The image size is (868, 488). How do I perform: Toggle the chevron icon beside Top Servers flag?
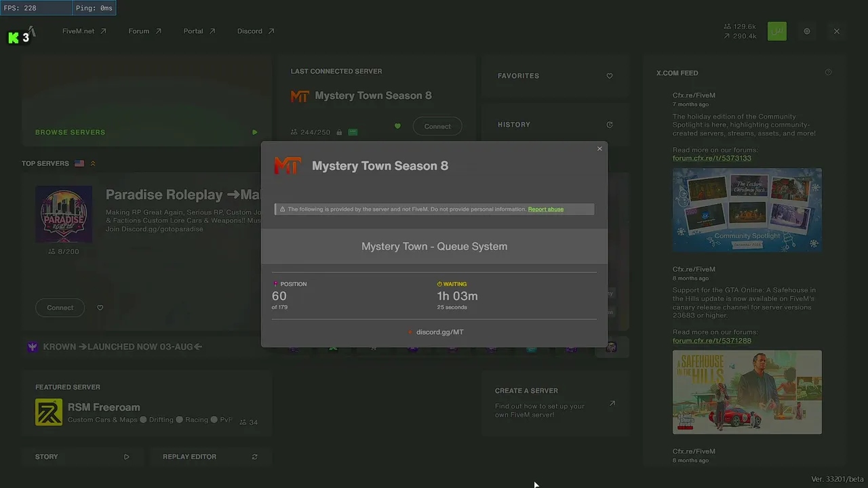(x=93, y=163)
